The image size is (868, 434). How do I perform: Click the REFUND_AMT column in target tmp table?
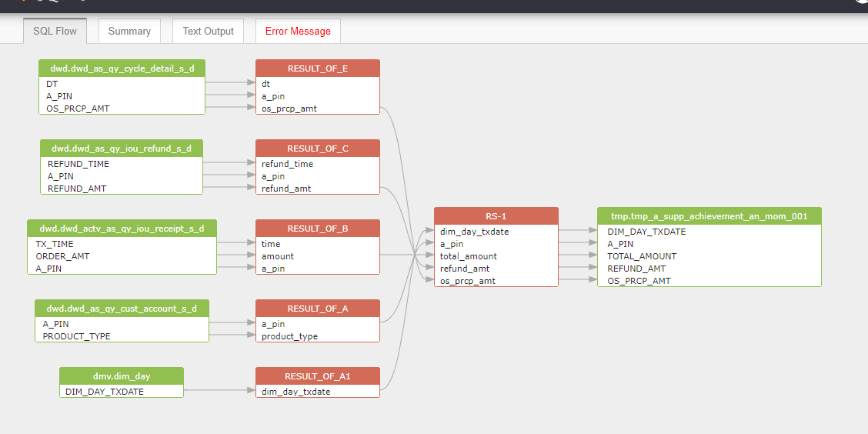click(x=709, y=269)
